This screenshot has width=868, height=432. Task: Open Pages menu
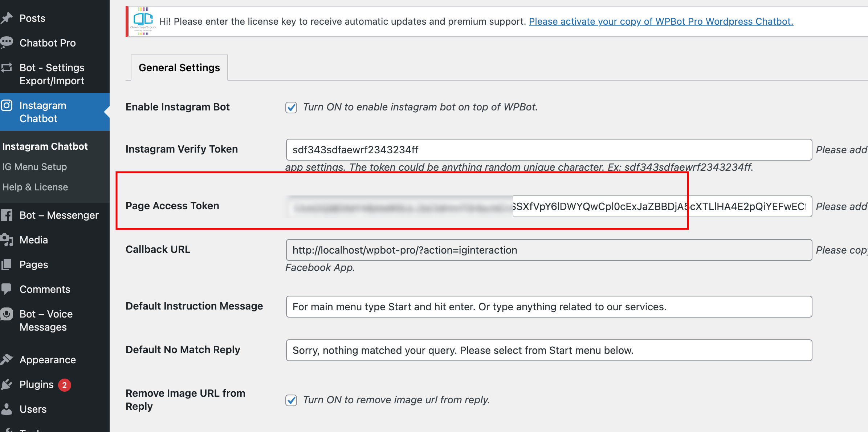[34, 265]
